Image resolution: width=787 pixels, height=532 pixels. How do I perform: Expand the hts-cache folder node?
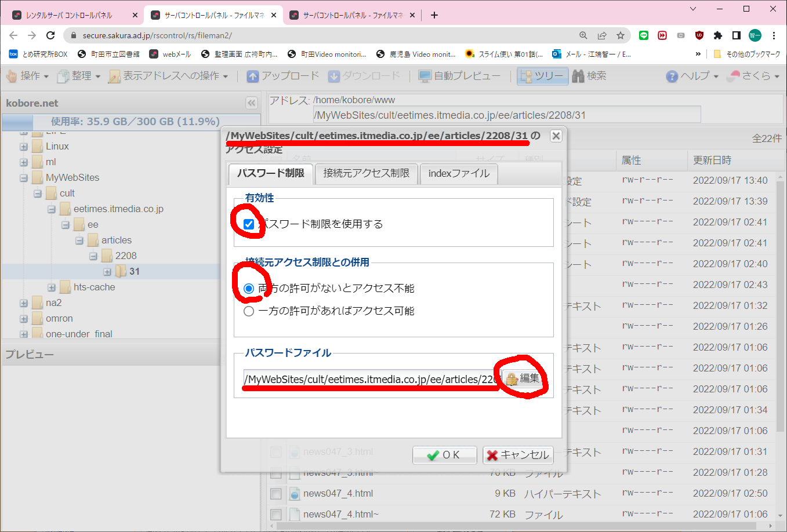pos(52,287)
